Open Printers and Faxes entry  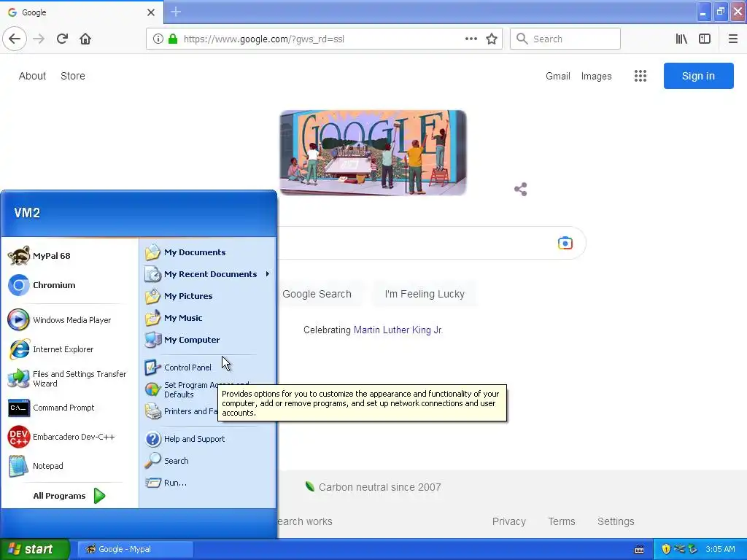(181, 411)
